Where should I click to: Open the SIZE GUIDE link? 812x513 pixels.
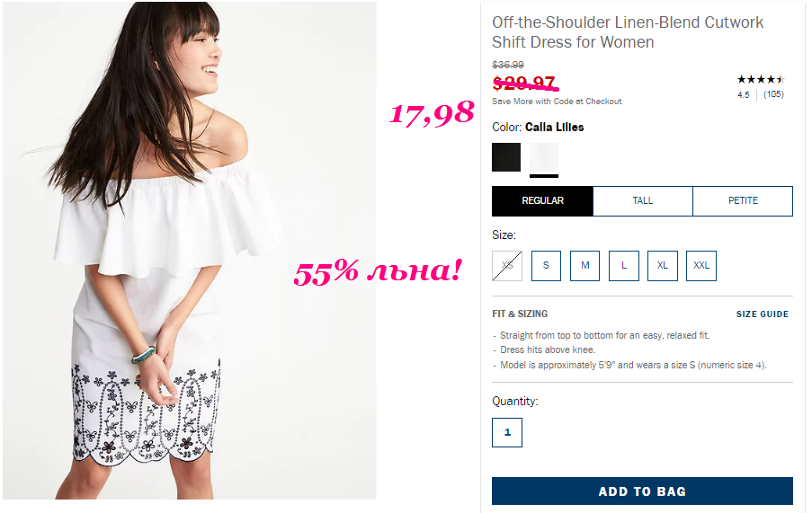(763, 314)
